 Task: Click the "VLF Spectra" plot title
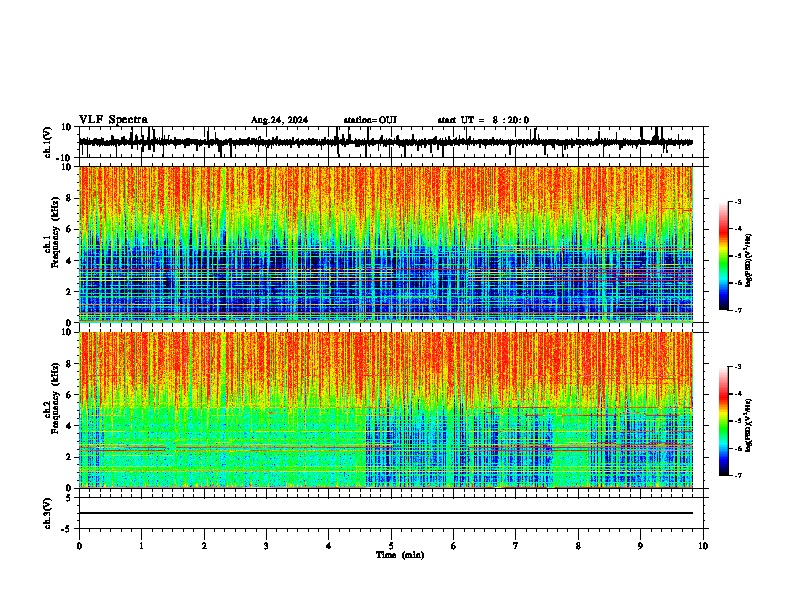pyautogui.click(x=113, y=120)
